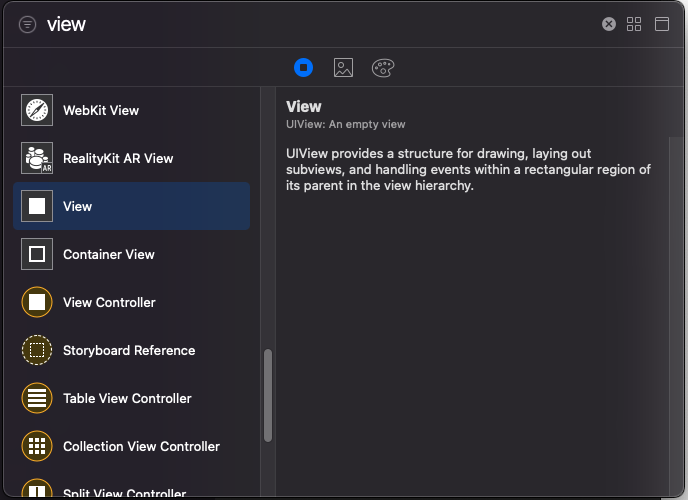Click the Storyboard Reference dashed icon
The width and height of the screenshot is (688, 500).
pos(37,350)
